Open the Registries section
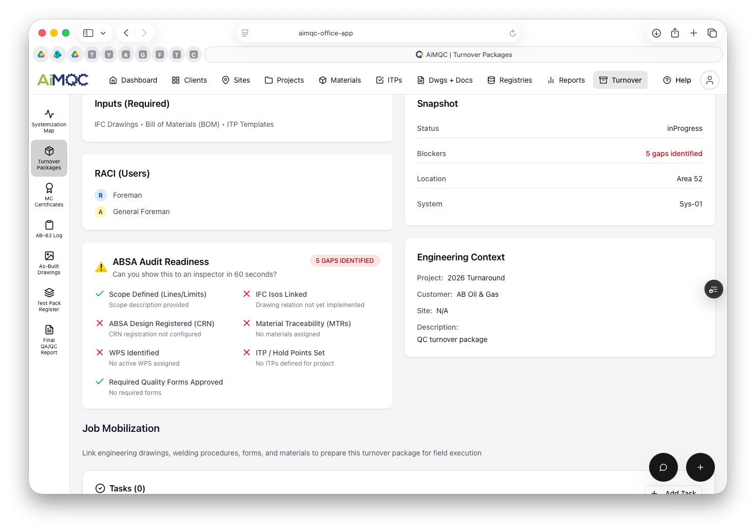The image size is (756, 532). [x=510, y=80]
